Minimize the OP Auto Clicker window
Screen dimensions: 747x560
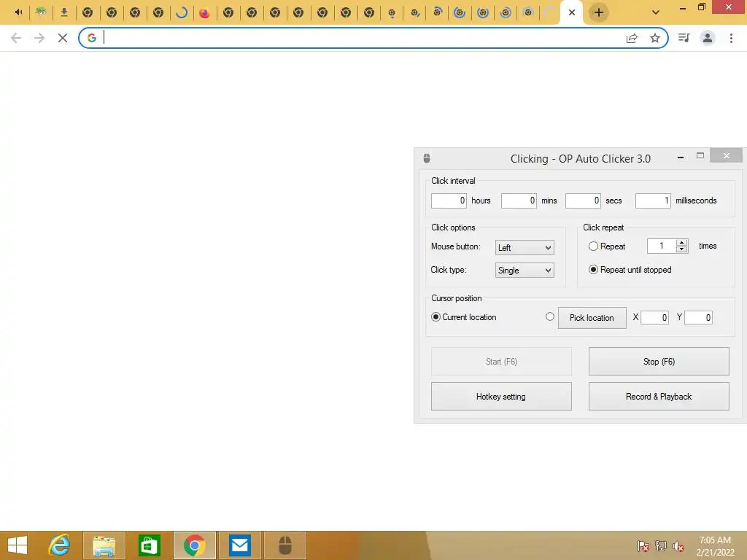click(x=681, y=156)
